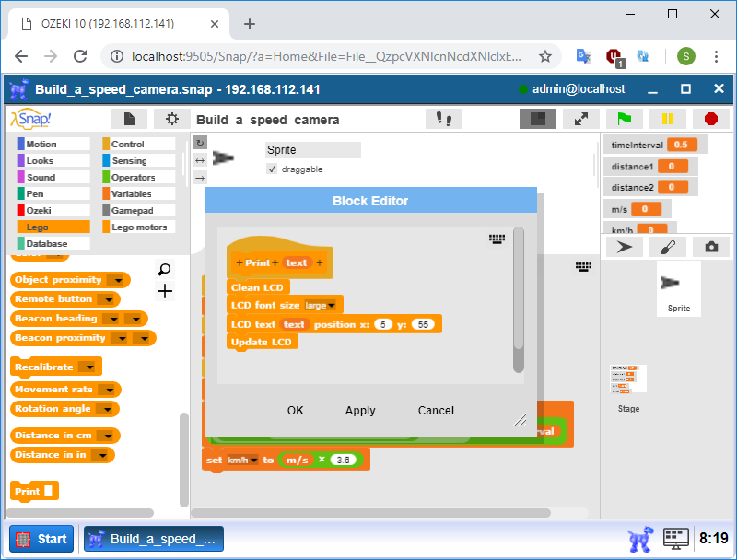The height and width of the screenshot is (560, 737).
Task: Click plus after text parameter in prototype
Action: (x=320, y=262)
